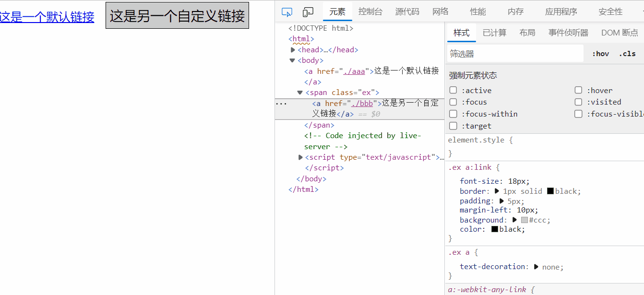Screen dimensions: 644x295
Task: Click the .ex a:link selector
Action: [470, 167]
